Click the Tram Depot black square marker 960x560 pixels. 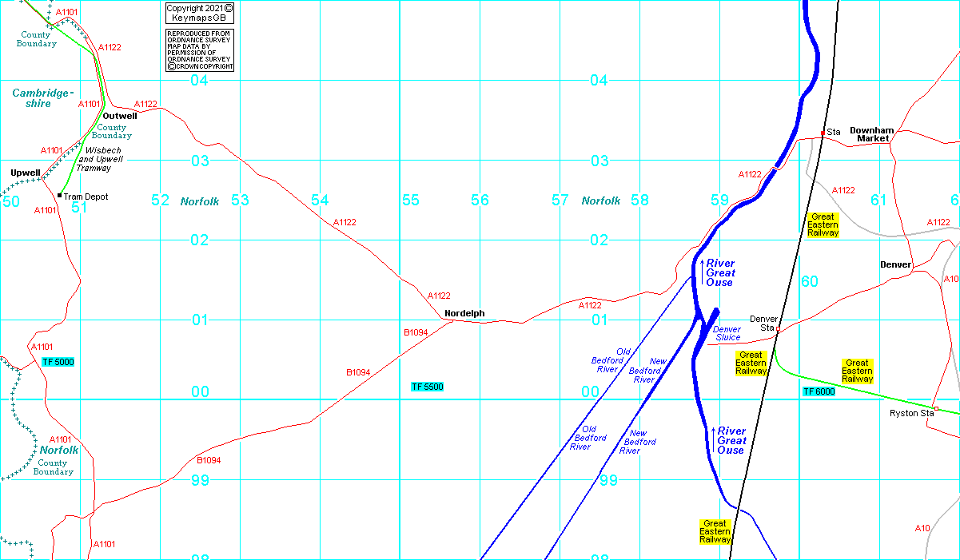click(x=60, y=195)
